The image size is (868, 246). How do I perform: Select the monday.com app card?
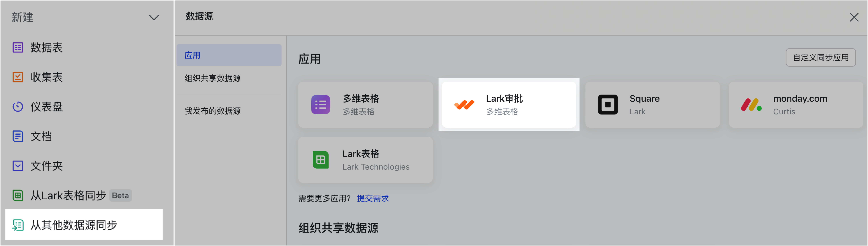coord(796,105)
